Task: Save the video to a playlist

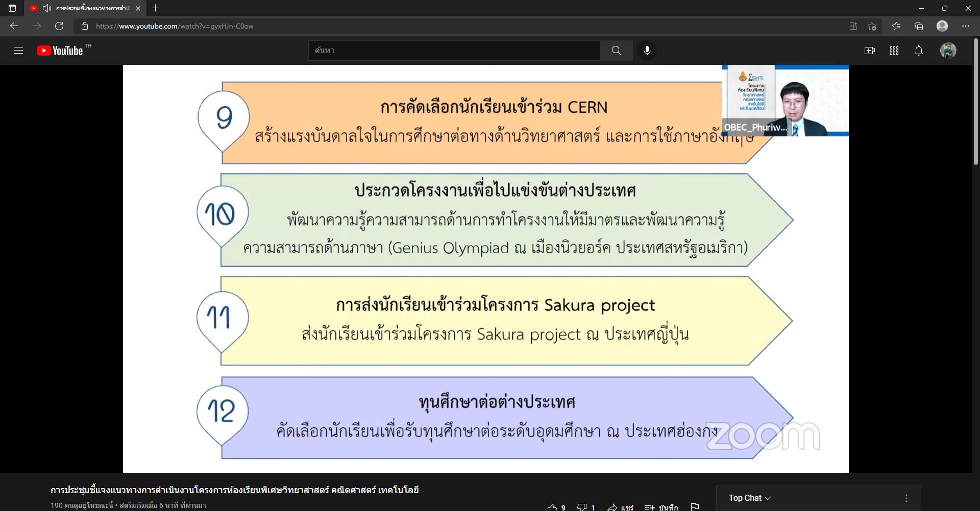Action: coord(661,507)
